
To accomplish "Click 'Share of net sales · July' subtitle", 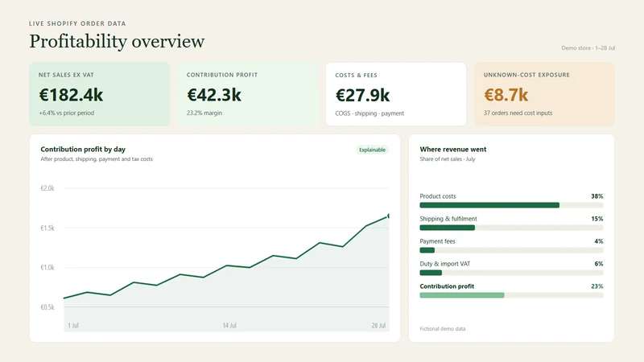I will coord(448,158).
